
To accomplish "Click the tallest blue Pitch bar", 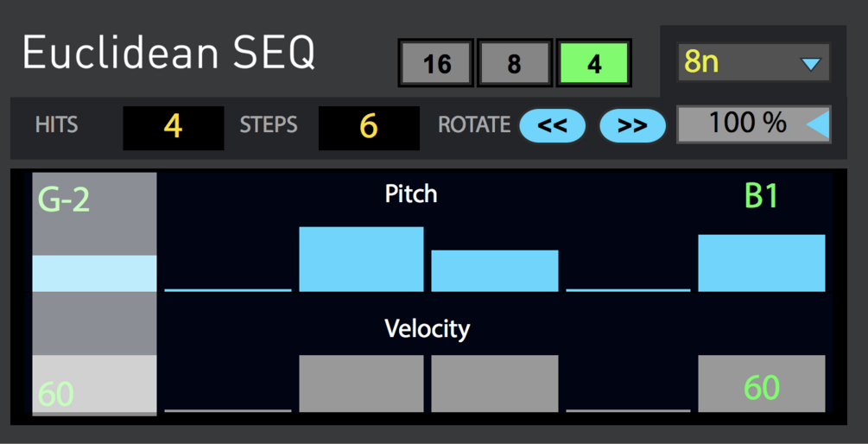I will [361, 259].
